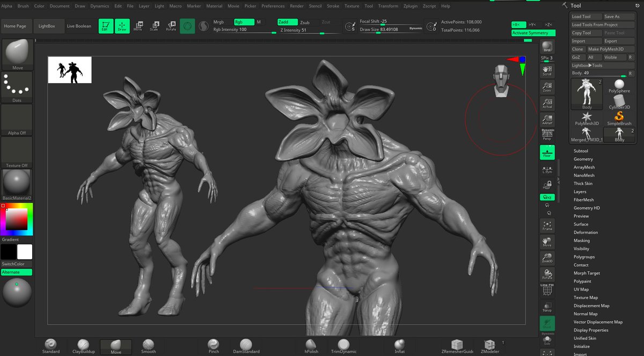Toggle Edit mode button

[105, 26]
